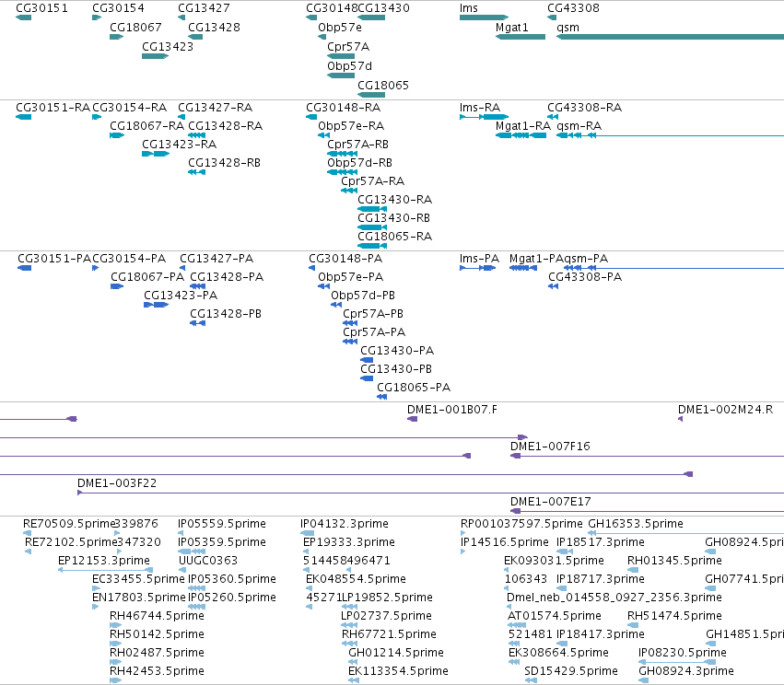This screenshot has height=685, width=784.
Task: Click transcript Mgat1-RA
Action: [521, 135]
